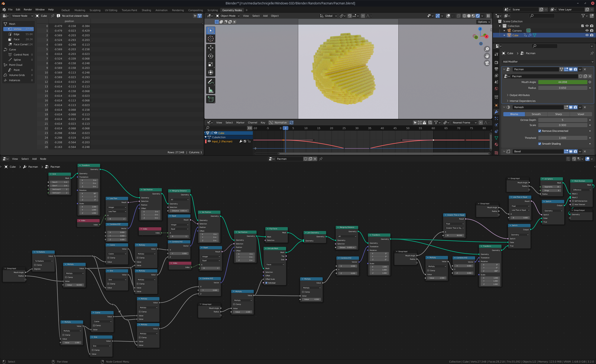This screenshot has width=596, height=364.
Task: Open the Render menu
Action: [28, 10]
